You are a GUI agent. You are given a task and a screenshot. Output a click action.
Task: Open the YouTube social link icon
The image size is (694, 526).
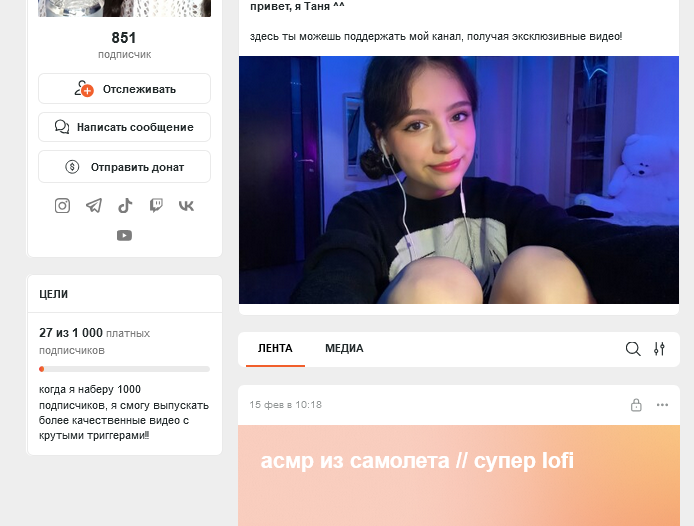(124, 235)
